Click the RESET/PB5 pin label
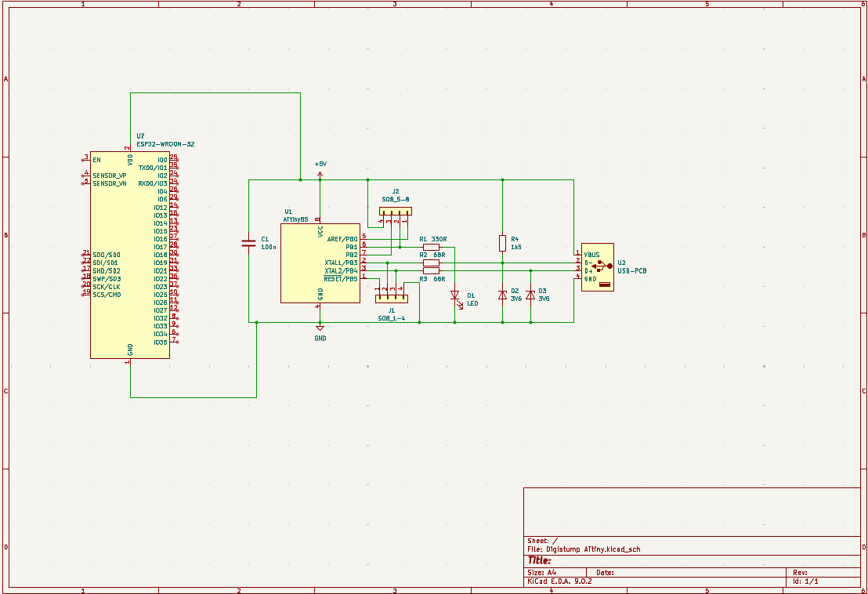 [x=341, y=279]
